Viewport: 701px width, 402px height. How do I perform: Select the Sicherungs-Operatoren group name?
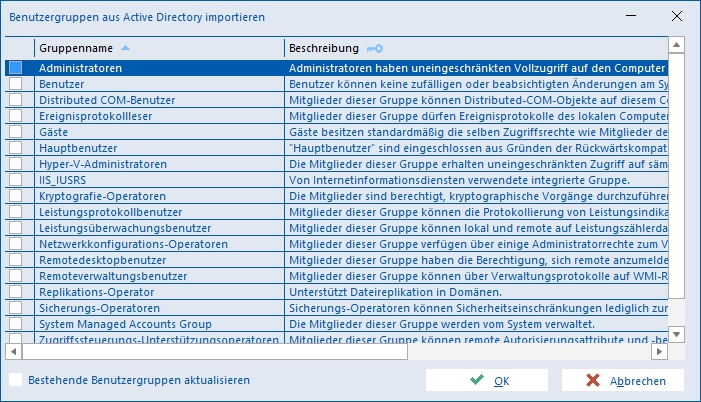[x=99, y=308]
